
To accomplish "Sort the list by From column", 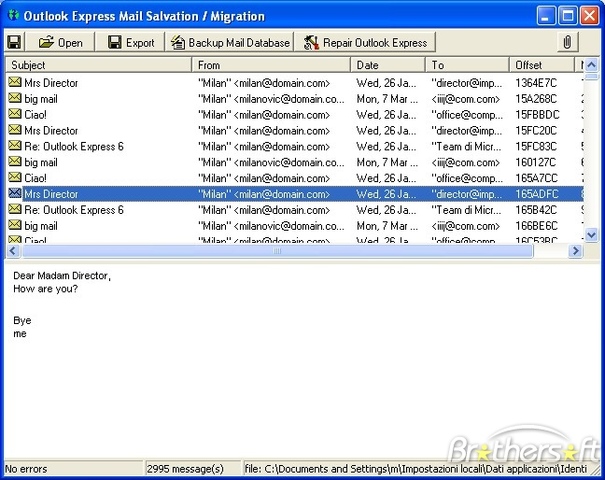I will click(271, 65).
